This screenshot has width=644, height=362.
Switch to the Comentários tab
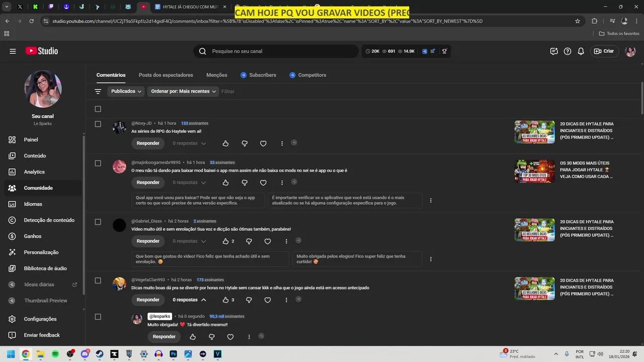[x=111, y=75]
